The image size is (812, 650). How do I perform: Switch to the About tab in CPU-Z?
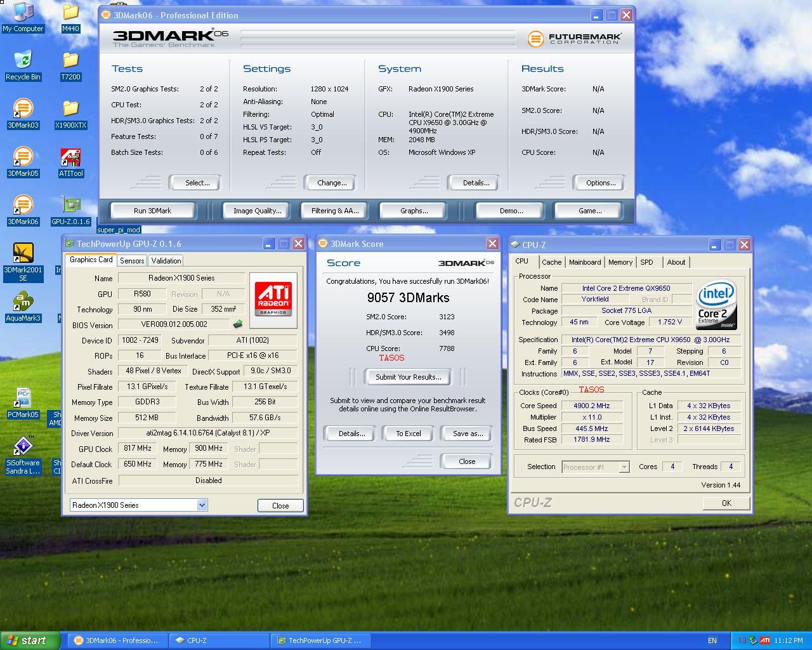coord(676,262)
